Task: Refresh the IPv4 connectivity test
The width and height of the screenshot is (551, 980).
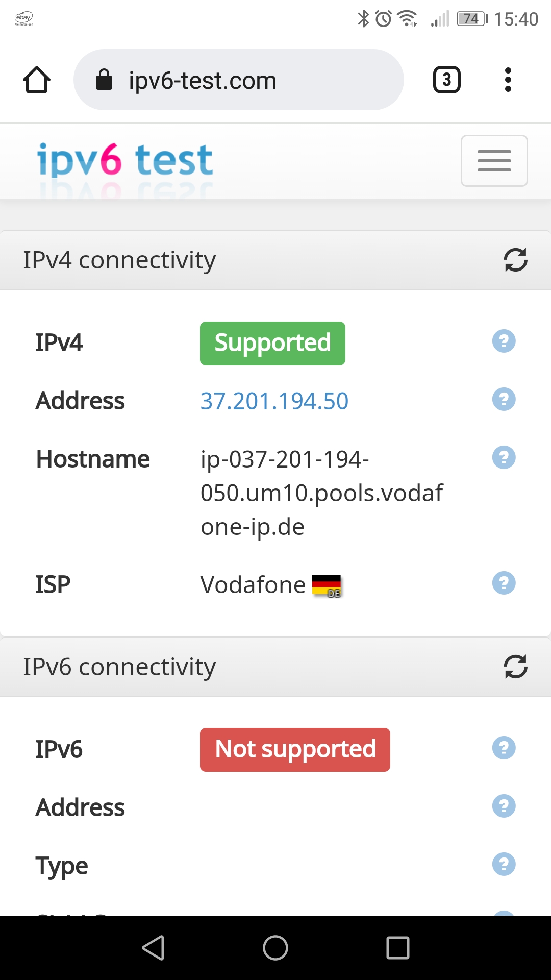Action: [x=515, y=260]
